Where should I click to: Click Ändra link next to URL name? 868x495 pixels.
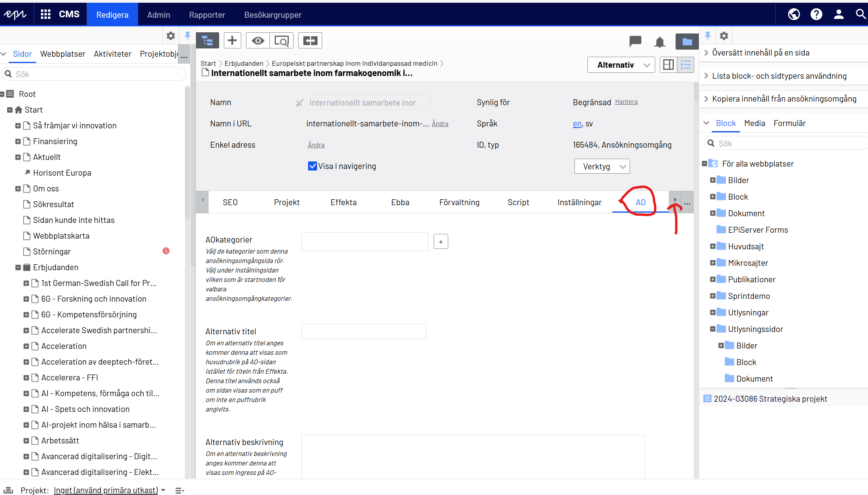coord(440,124)
